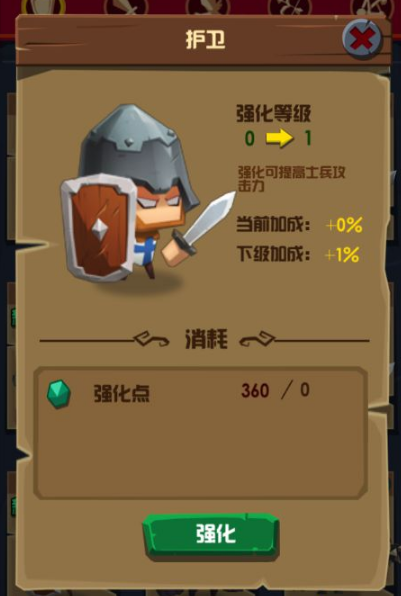Click the yellow level-up arrow

[x=279, y=139]
